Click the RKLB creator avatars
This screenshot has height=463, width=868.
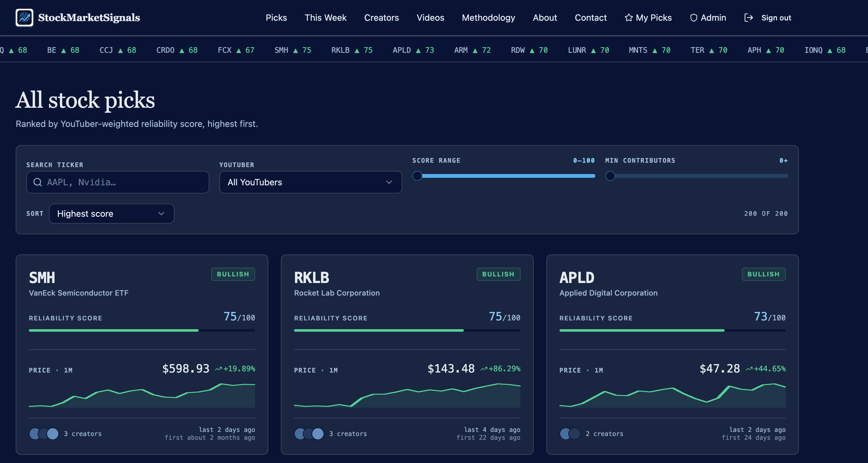pos(309,434)
